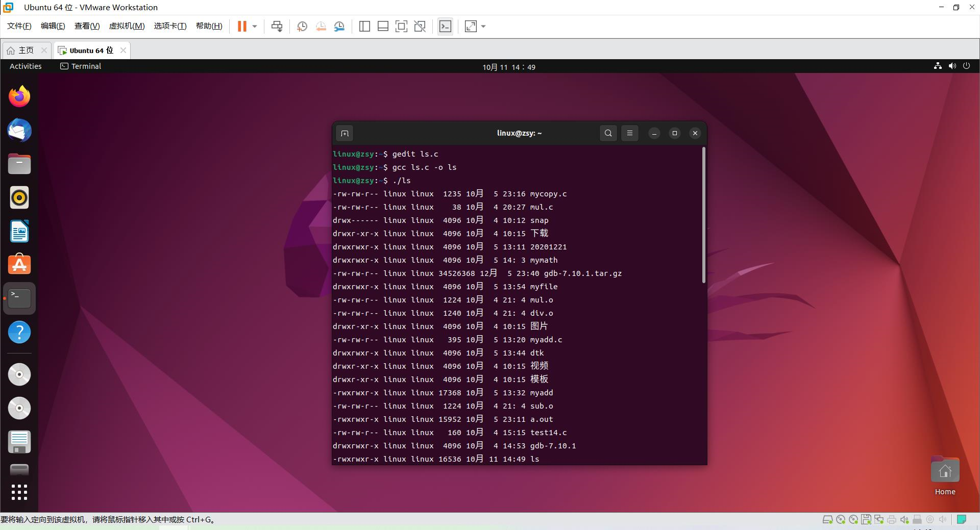Image resolution: width=980 pixels, height=530 pixels.
Task: Pause the virtual machine with the orange pause button
Action: (242, 26)
